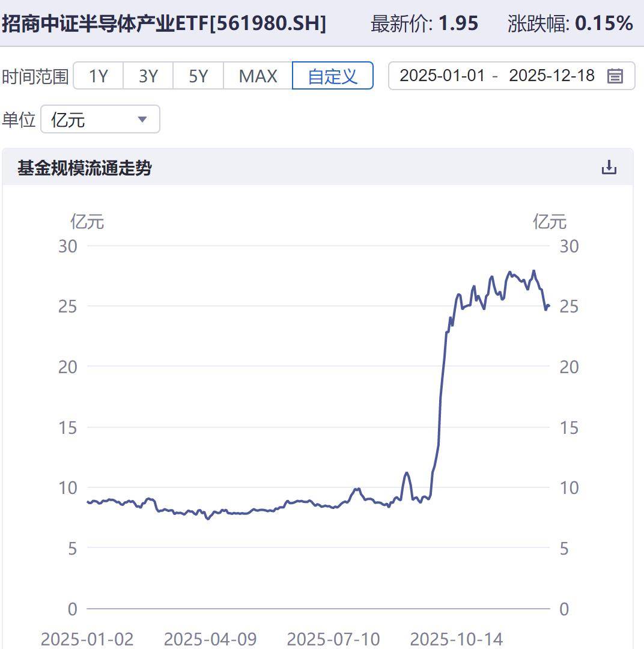Click the latest price 1.95 value

(x=458, y=23)
